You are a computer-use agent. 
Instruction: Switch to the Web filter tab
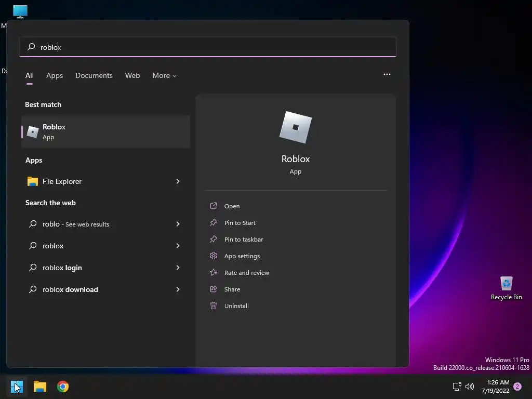pos(132,76)
